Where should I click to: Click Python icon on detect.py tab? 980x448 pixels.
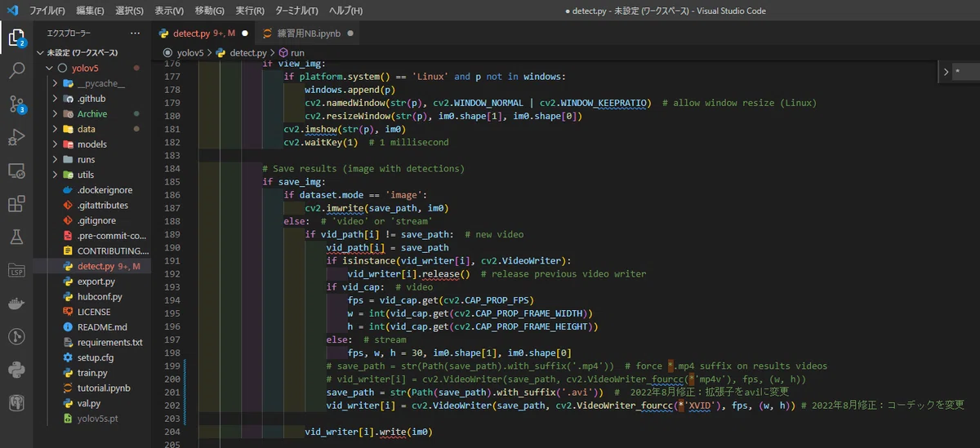(x=164, y=33)
